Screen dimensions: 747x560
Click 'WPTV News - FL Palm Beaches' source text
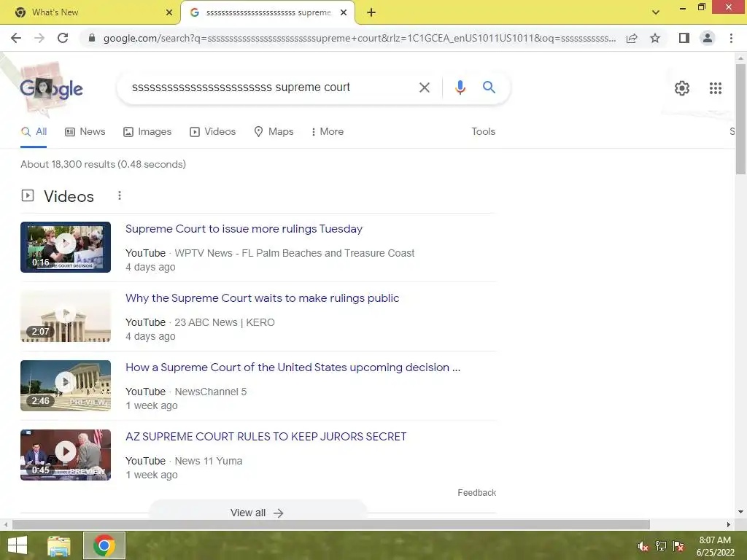295,253
